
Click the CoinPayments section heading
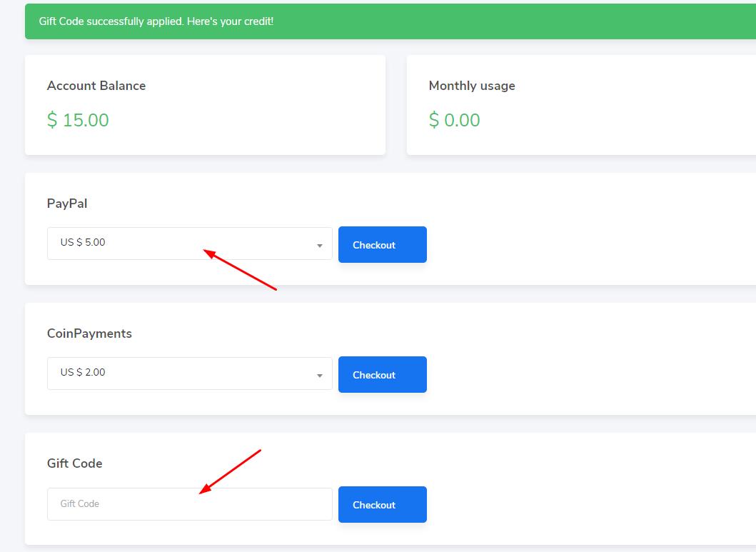89,333
